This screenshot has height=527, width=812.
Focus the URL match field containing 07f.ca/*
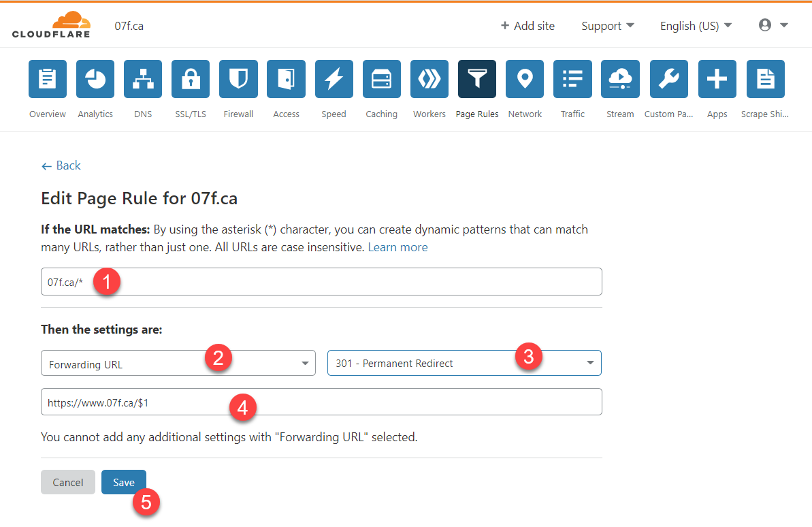click(321, 281)
